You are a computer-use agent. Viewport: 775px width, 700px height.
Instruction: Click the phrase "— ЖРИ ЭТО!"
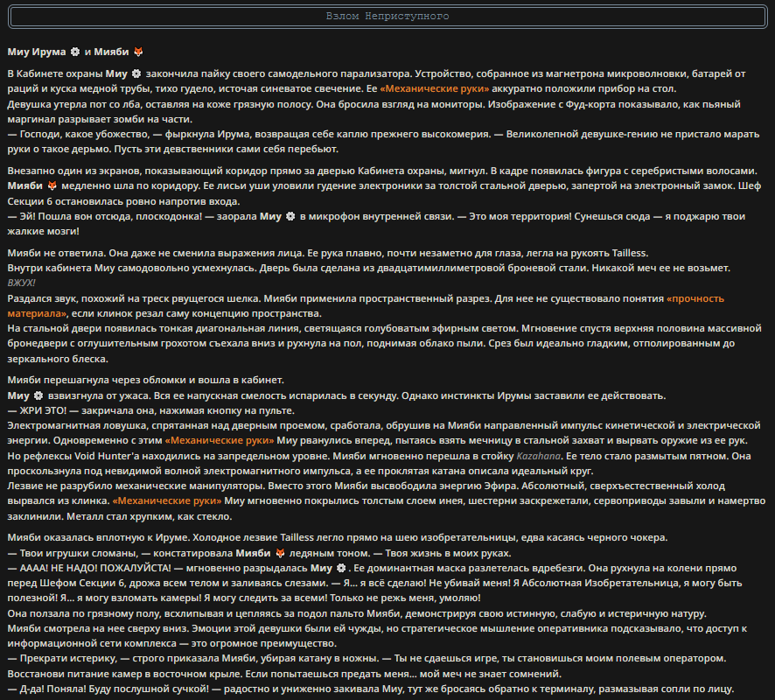click(37, 410)
